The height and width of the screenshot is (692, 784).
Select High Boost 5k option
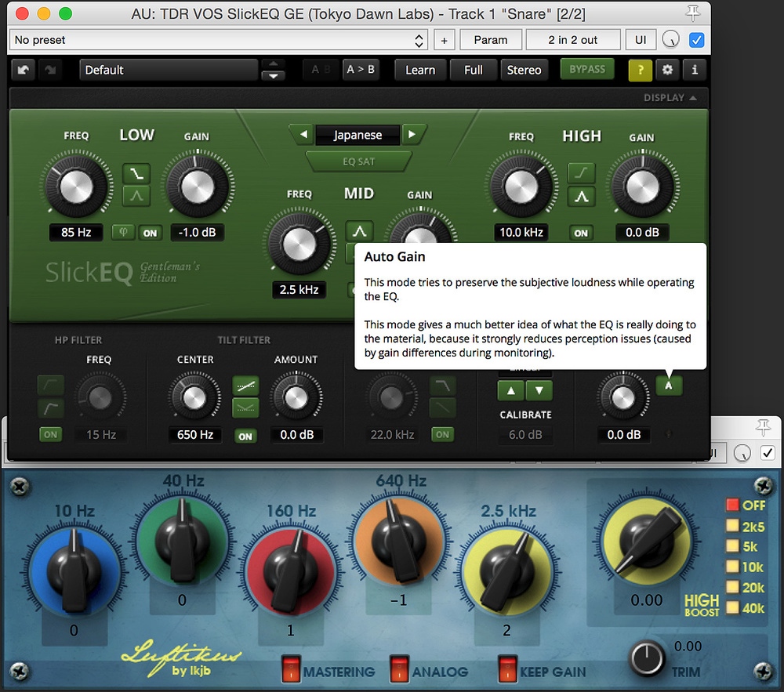(732, 545)
